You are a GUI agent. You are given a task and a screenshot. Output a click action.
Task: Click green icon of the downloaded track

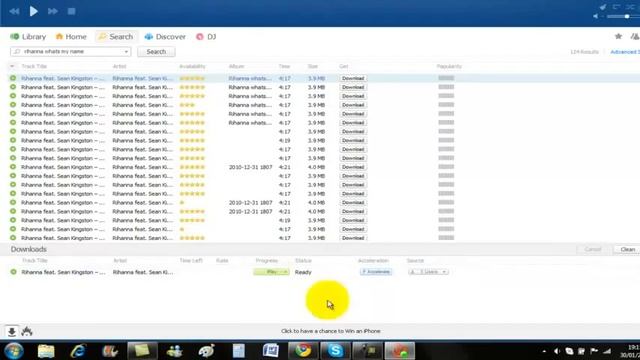click(x=13, y=272)
